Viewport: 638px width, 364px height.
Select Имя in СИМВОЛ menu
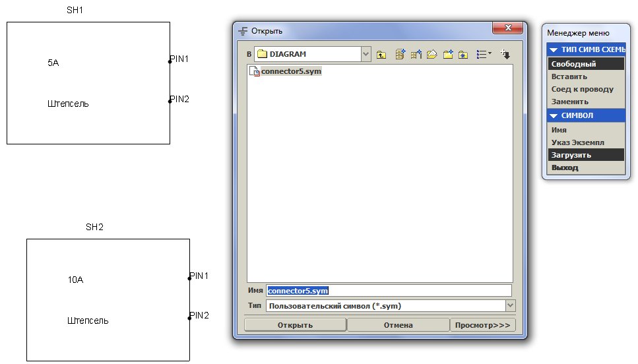pyautogui.click(x=586, y=130)
